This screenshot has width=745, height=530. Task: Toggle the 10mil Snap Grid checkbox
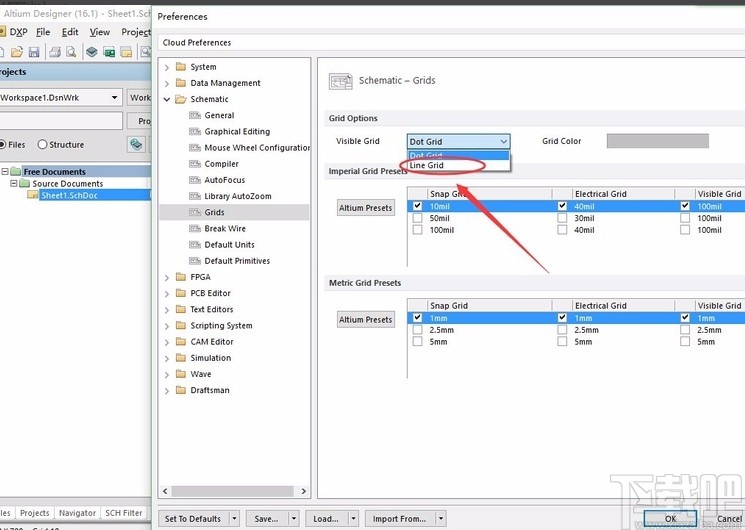click(417, 206)
